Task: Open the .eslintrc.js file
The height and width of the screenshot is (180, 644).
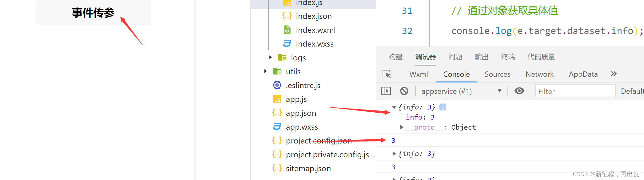Action: [303, 85]
